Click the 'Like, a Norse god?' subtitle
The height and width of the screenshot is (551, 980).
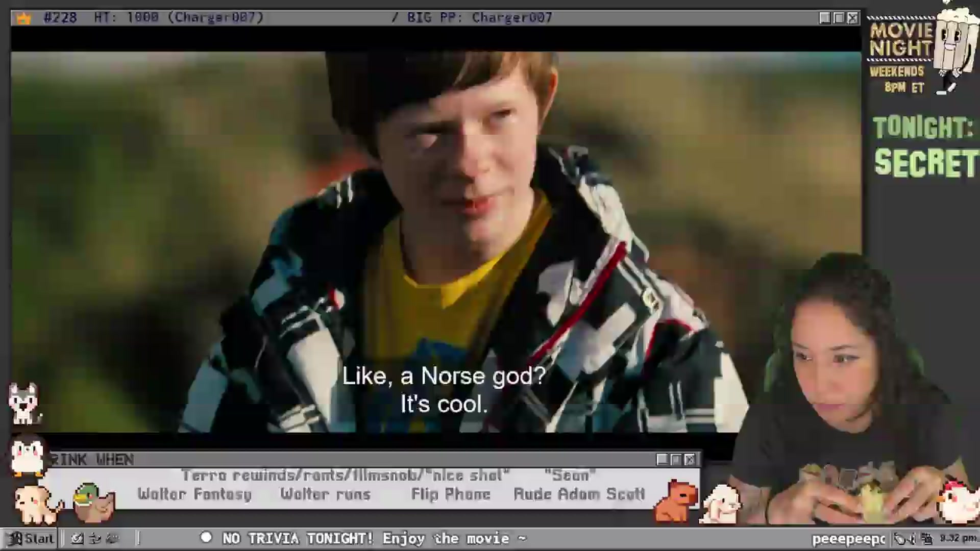coord(444,376)
